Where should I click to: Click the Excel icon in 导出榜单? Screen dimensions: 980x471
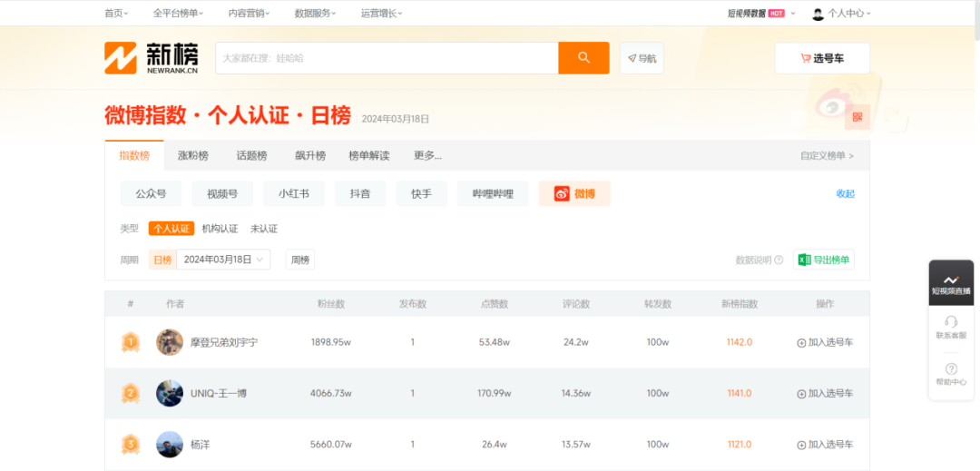[x=805, y=260]
